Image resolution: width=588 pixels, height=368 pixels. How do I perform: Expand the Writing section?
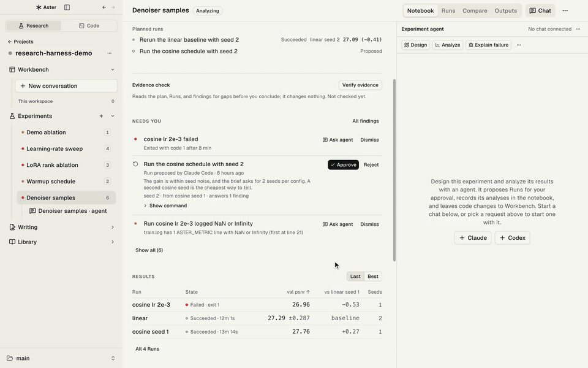coord(113,227)
